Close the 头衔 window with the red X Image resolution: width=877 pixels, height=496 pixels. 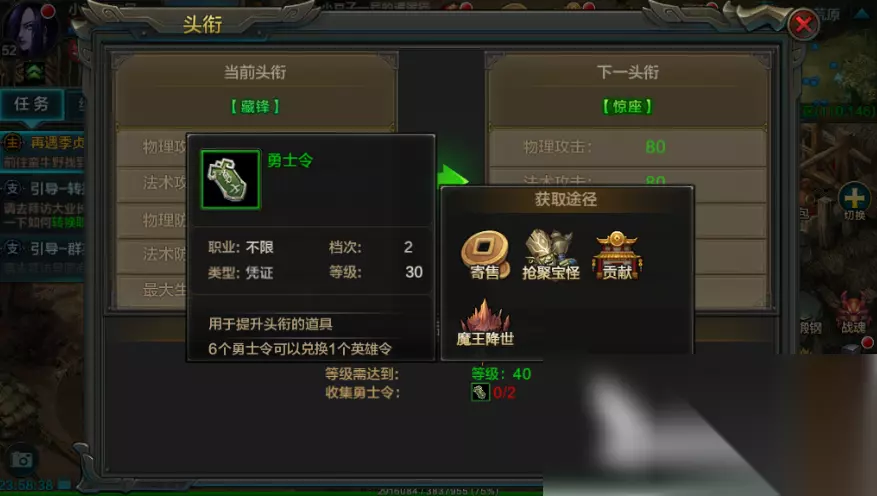(x=804, y=24)
